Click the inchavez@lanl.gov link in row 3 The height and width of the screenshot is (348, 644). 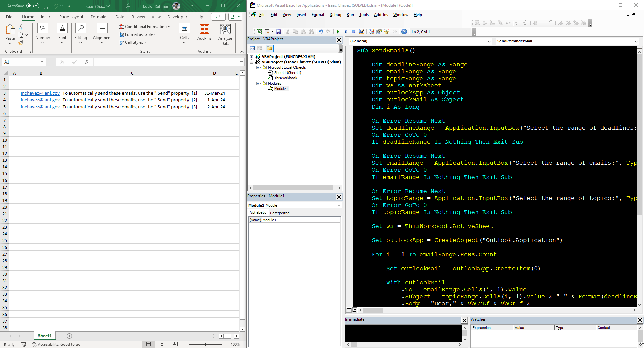tap(40, 93)
